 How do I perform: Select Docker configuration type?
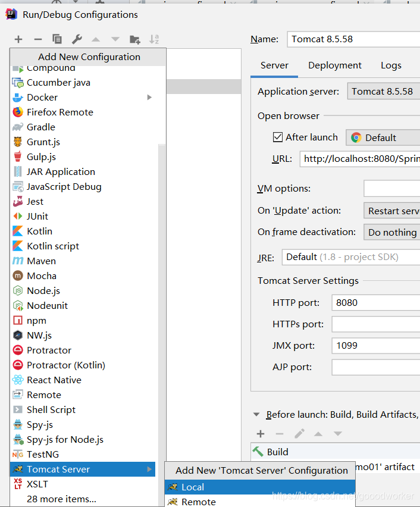click(x=83, y=98)
